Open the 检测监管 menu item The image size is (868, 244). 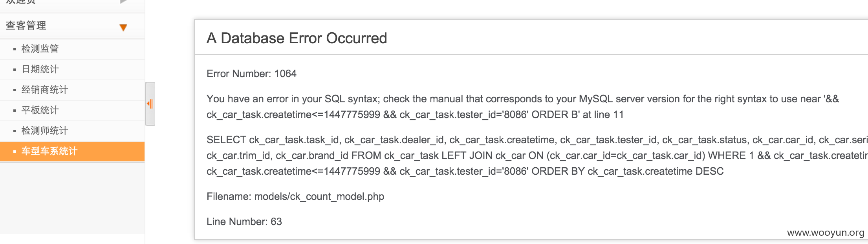pyautogui.click(x=72, y=49)
